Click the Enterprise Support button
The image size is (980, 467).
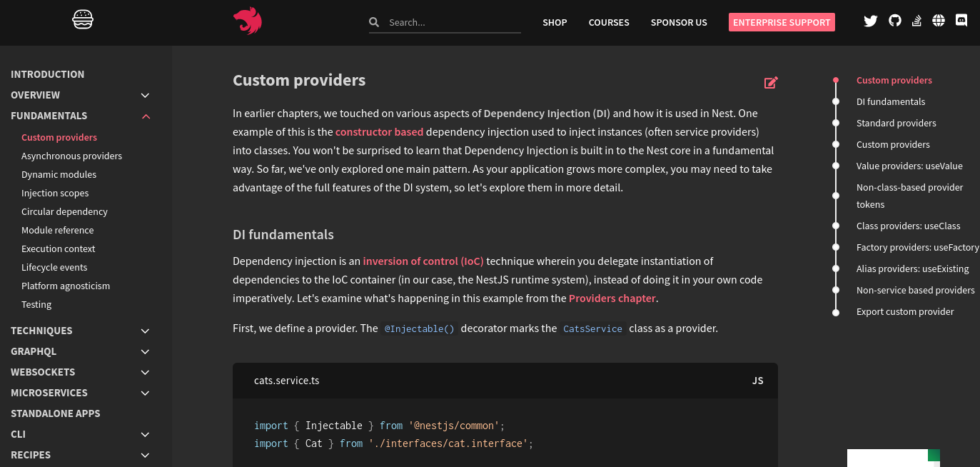pos(782,22)
